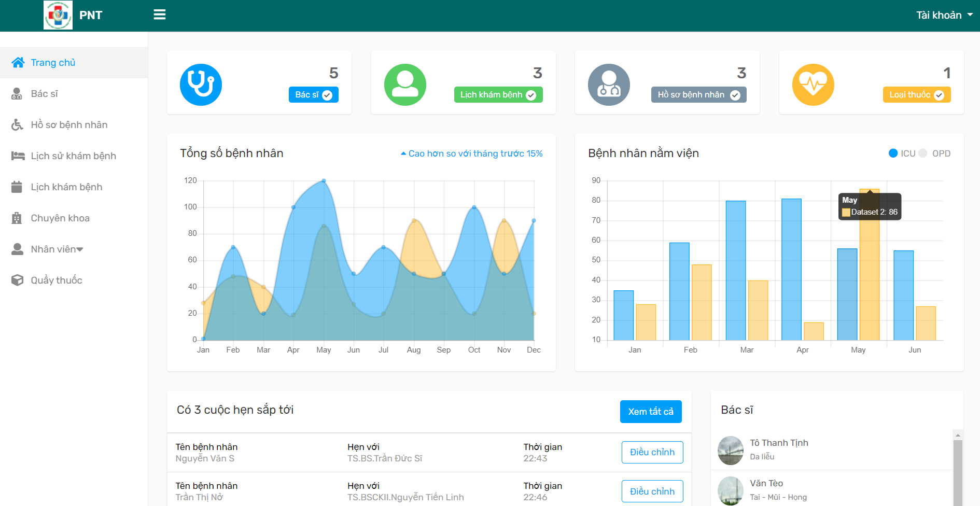The height and width of the screenshot is (506, 980).
Task: Open Chuyên khoa in the sidebar
Action: (74, 218)
